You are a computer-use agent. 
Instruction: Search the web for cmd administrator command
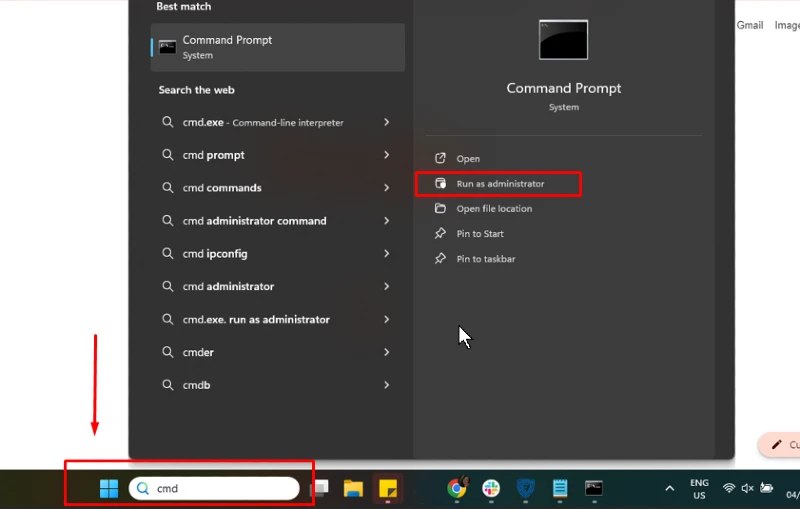[x=255, y=221]
